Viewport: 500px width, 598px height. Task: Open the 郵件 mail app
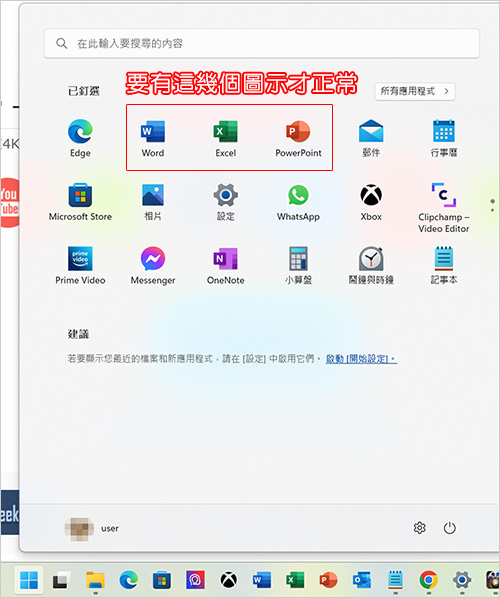[x=371, y=138]
